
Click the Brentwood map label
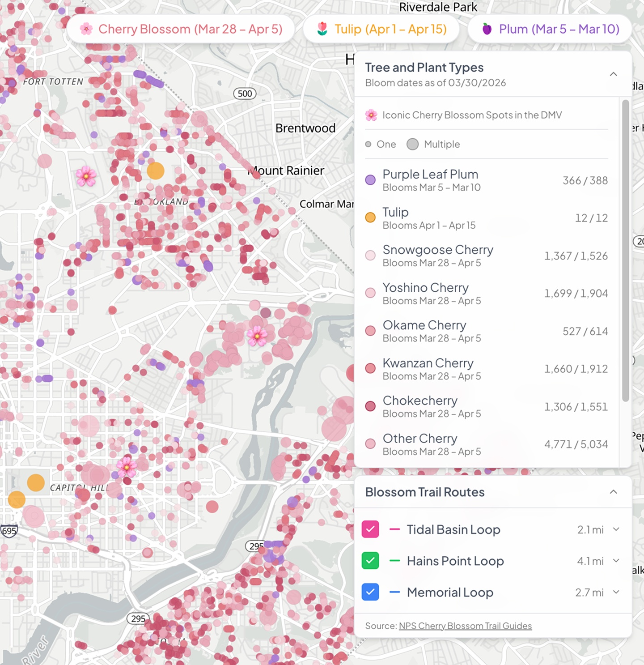(305, 128)
